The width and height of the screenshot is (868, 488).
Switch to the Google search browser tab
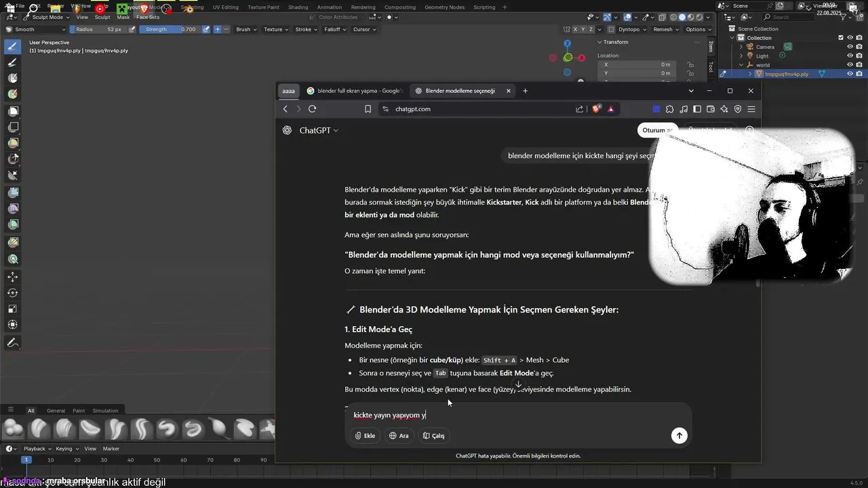[354, 91]
